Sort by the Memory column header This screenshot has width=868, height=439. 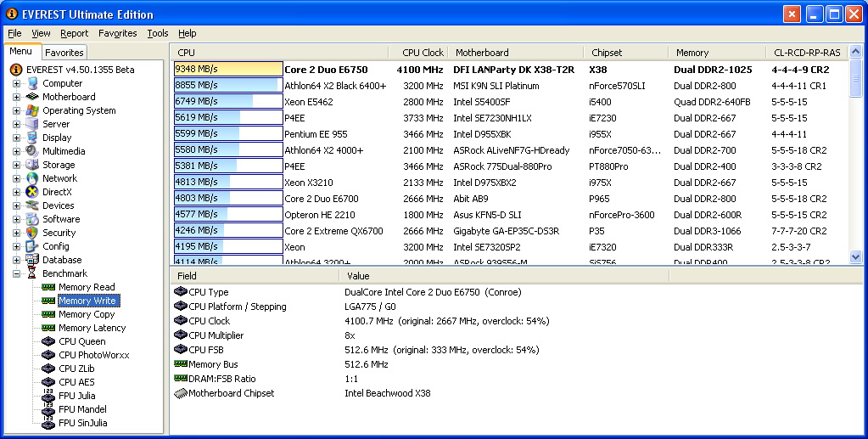coord(717,53)
